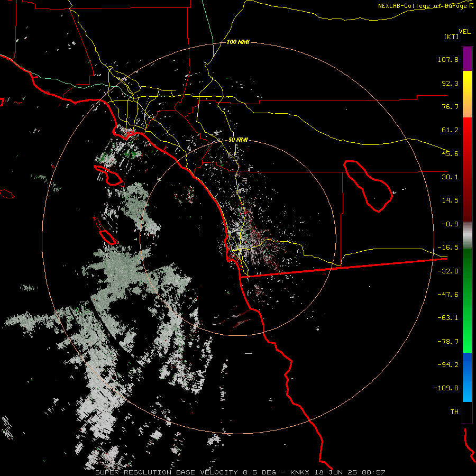This screenshot has height=476, width=476.
Task: Click the "KNKX" radar site identifier
Action: (x=300, y=472)
